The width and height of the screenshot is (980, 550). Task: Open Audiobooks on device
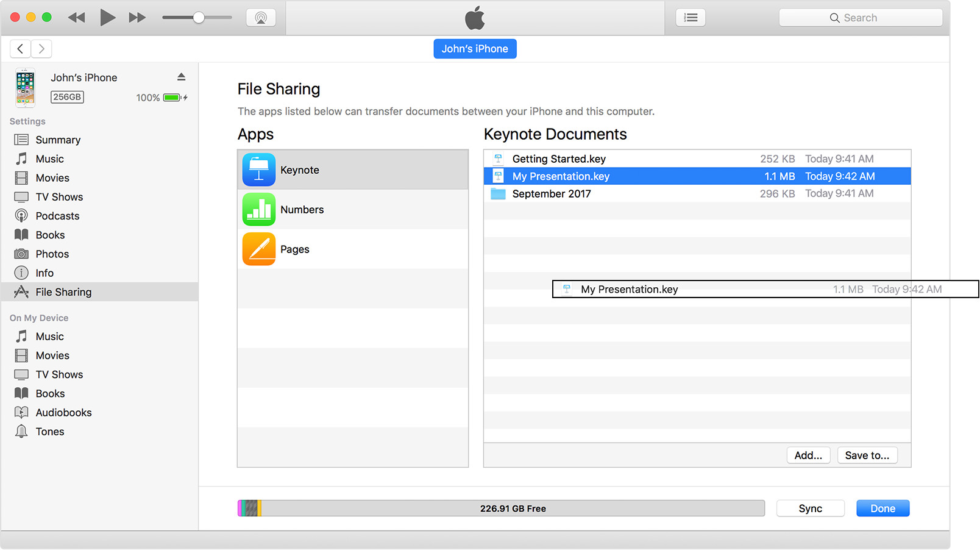click(63, 412)
